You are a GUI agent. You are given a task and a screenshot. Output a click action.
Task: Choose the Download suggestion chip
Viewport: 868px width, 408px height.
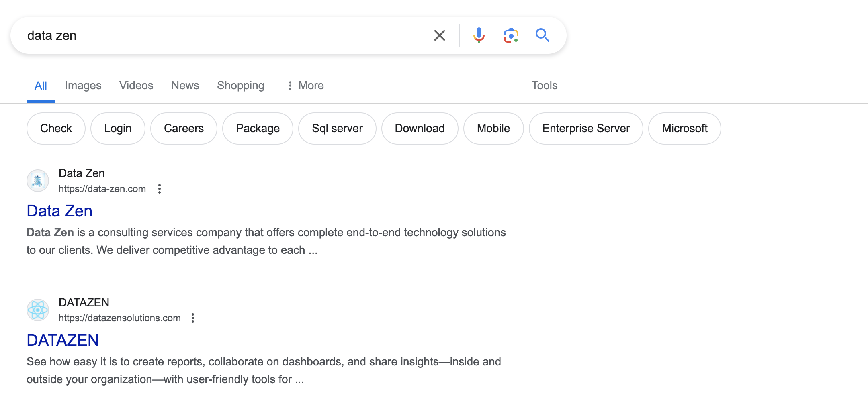click(x=420, y=129)
